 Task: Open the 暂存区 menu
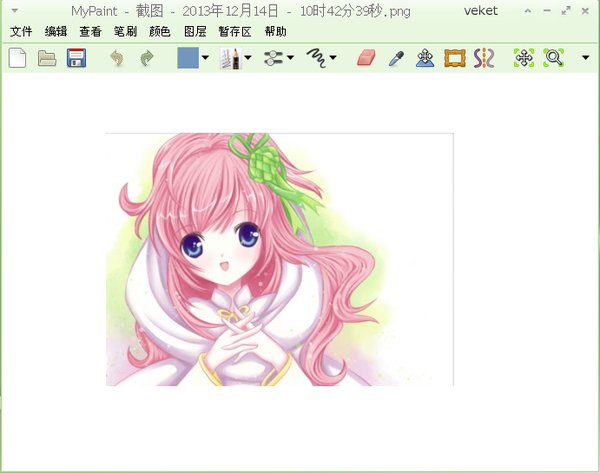point(235,31)
